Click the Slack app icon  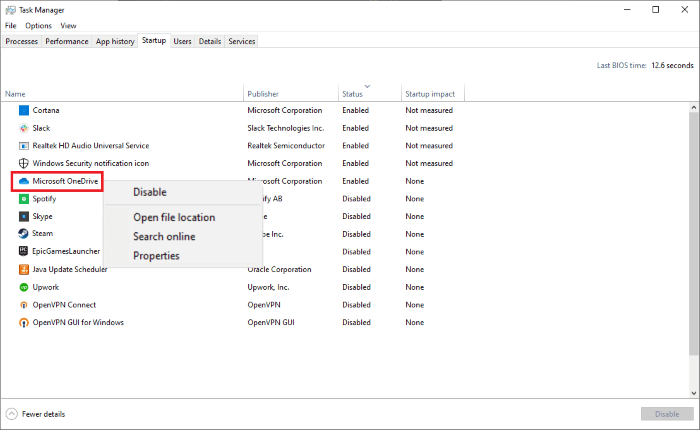point(24,128)
